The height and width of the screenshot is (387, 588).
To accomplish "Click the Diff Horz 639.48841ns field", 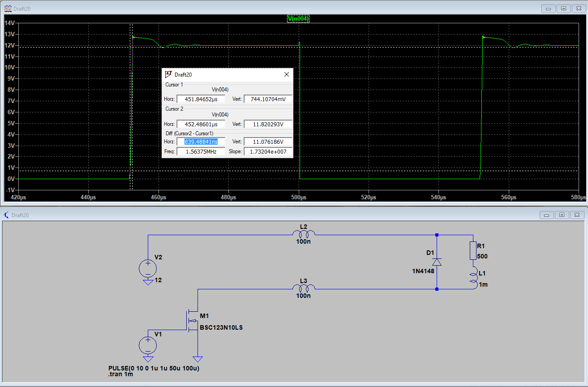I will 201,142.
